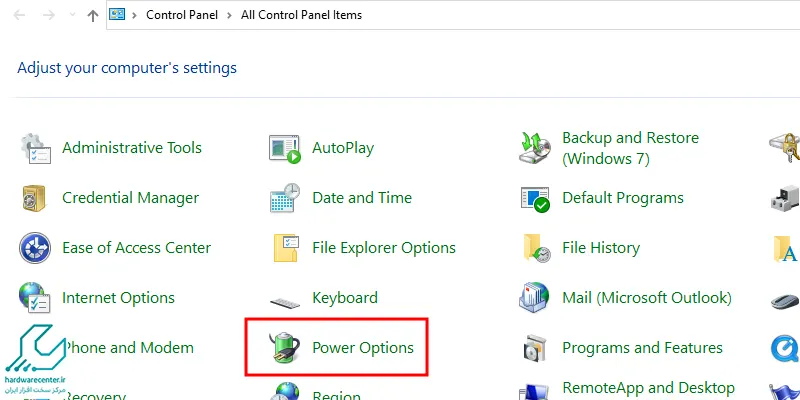Screen dimensions: 800x400
Task: Click the All Control Panel Items breadcrumb
Action: 302,15
